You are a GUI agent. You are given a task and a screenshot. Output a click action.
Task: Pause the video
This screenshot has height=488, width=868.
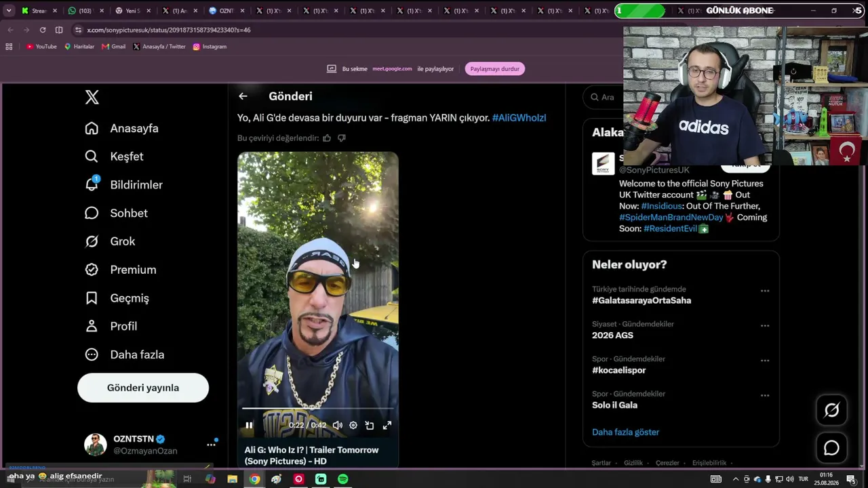(x=249, y=426)
